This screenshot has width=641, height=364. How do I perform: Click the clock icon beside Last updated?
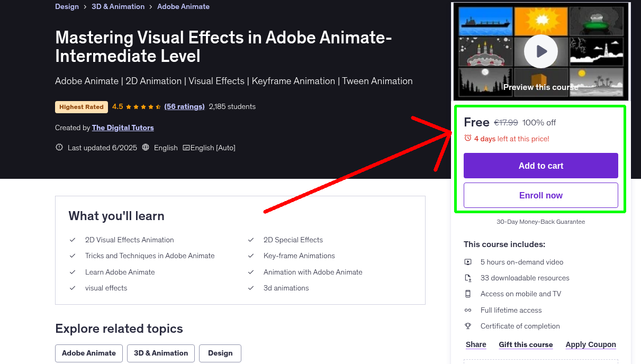point(59,148)
